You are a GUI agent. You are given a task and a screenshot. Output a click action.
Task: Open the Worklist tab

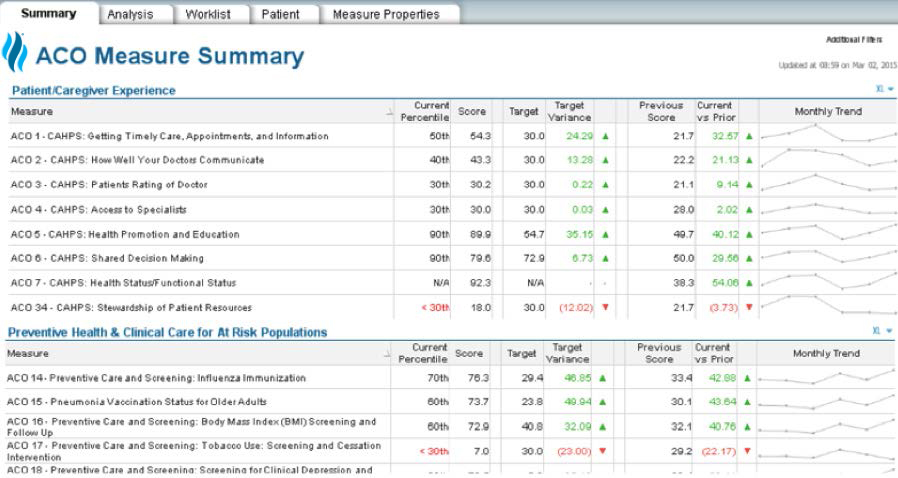[208, 14]
